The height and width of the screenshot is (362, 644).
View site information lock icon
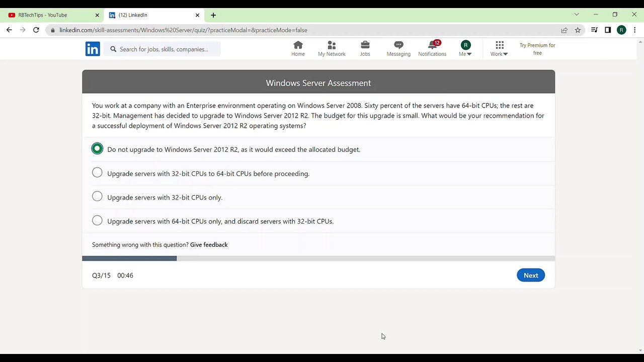(53, 30)
